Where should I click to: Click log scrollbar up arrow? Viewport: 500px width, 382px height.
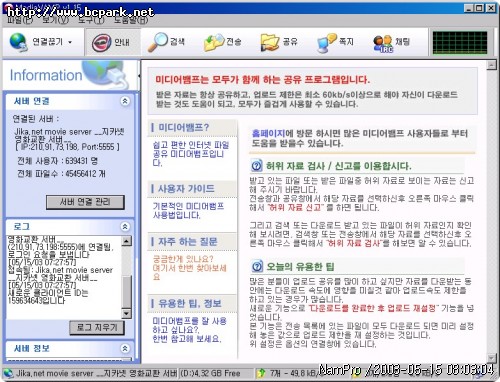pyautogui.click(x=127, y=241)
